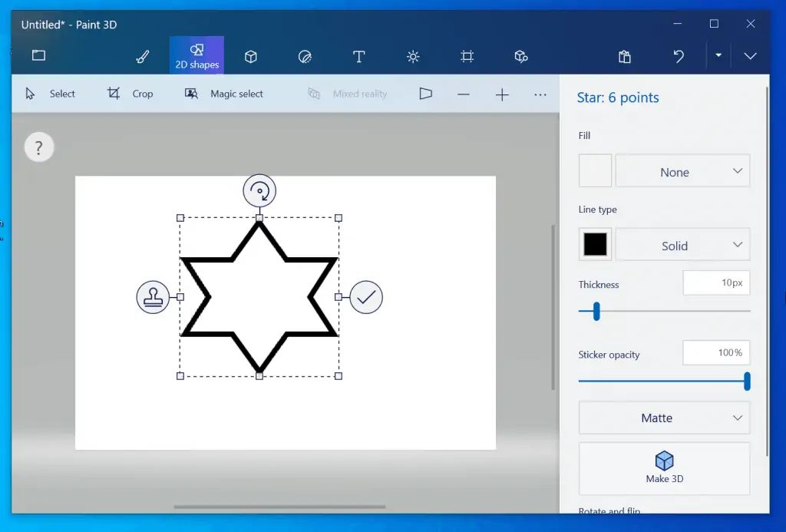Click the Undo arrow

(679, 56)
